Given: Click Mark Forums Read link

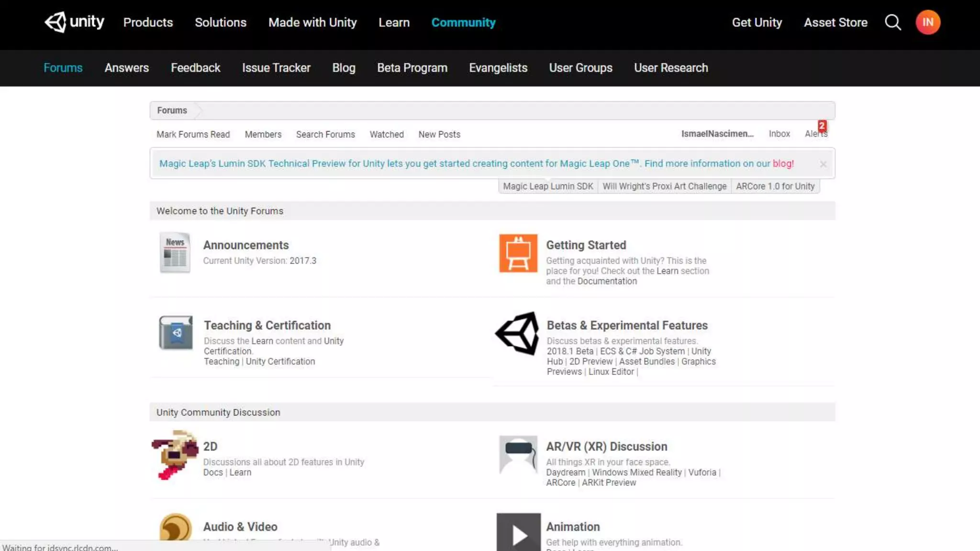Looking at the screenshot, I should tap(193, 134).
